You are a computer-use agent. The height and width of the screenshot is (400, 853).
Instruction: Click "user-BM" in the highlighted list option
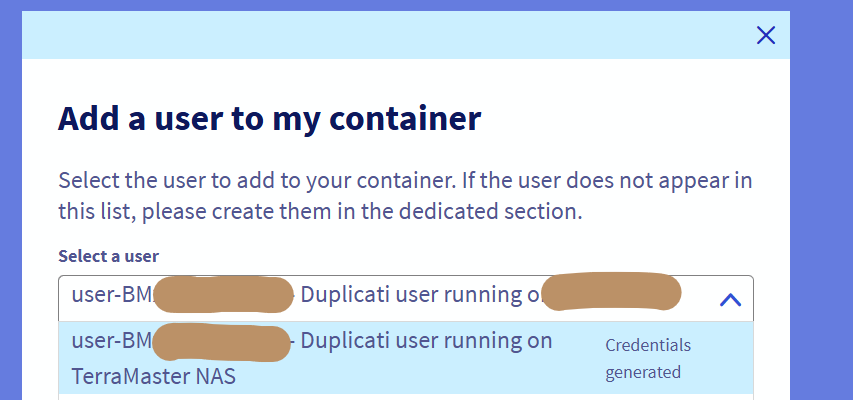(111, 341)
